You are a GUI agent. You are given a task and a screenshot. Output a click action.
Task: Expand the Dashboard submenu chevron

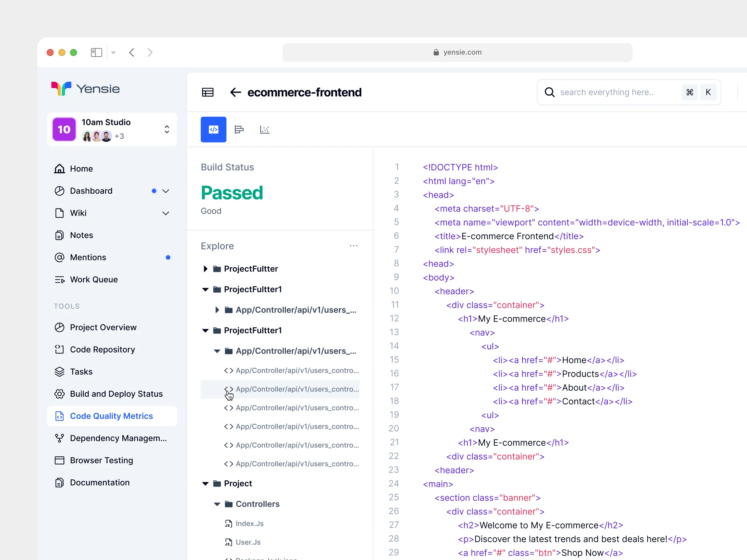(x=166, y=191)
